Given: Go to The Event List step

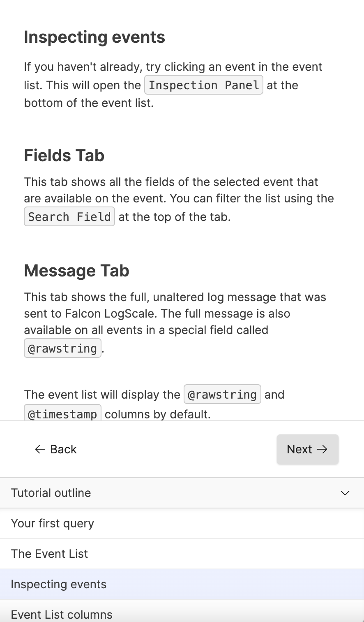Looking at the screenshot, I should point(49,554).
